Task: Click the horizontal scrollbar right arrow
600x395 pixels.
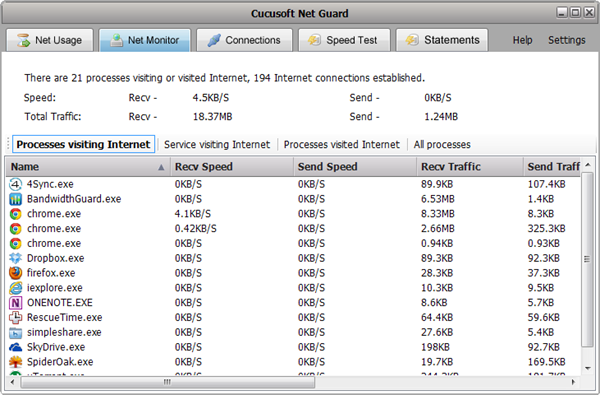Action: point(573,382)
